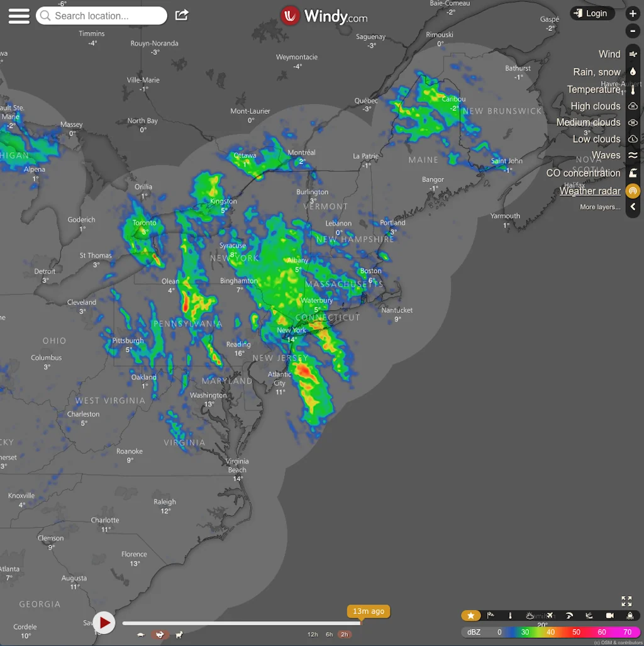Screen dimensions: 644x646
Task: Open airports POI with airplane icon
Action: [x=550, y=616]
